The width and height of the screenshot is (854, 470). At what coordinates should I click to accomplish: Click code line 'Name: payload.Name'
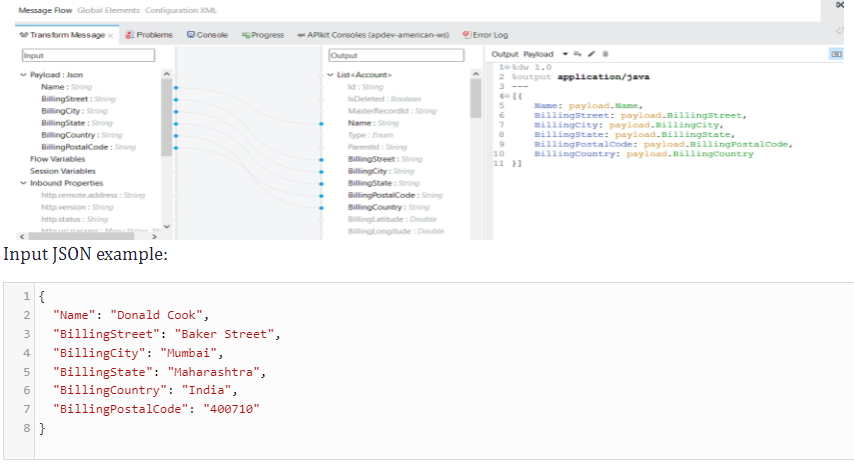(x=588, y=106)
